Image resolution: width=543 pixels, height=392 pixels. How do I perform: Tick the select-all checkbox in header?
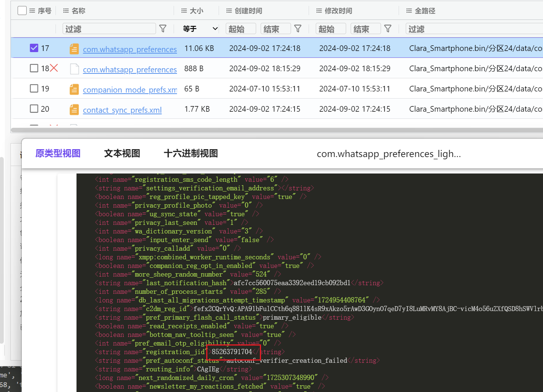pos(22,10)
